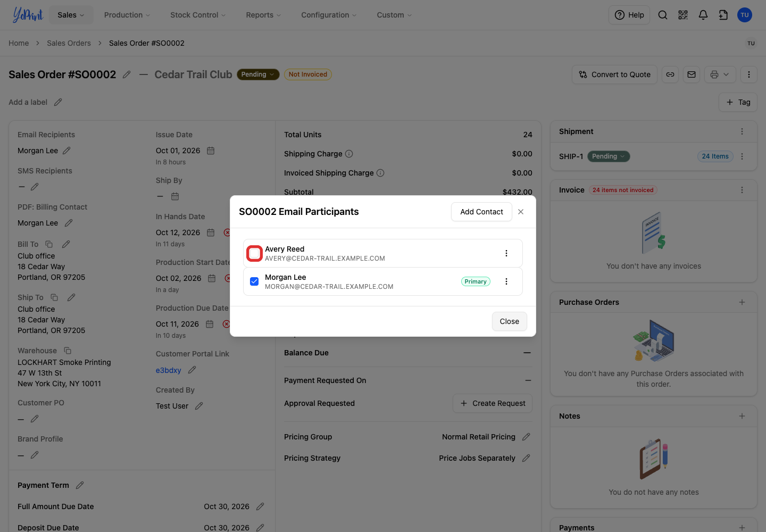This screenshot has height=532, width=766.
Task: Edit Email Recipients Morgan Lee pencil
Action: [x=66, y=151]
